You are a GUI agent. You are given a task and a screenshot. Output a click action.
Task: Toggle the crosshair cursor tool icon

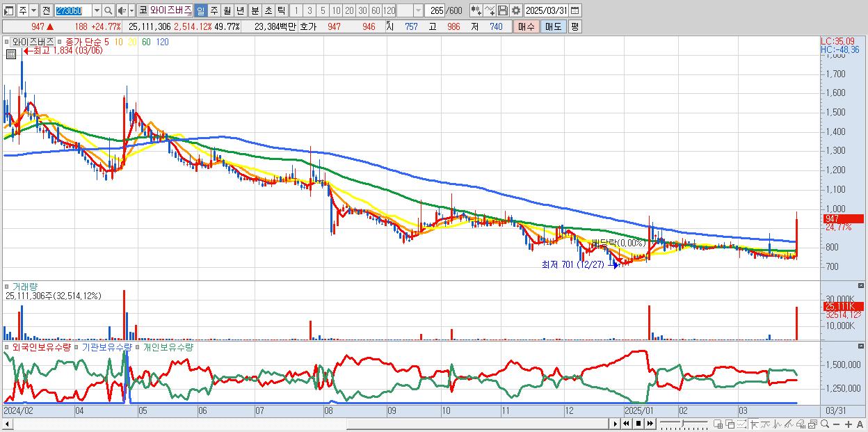(x=754, y=424)
